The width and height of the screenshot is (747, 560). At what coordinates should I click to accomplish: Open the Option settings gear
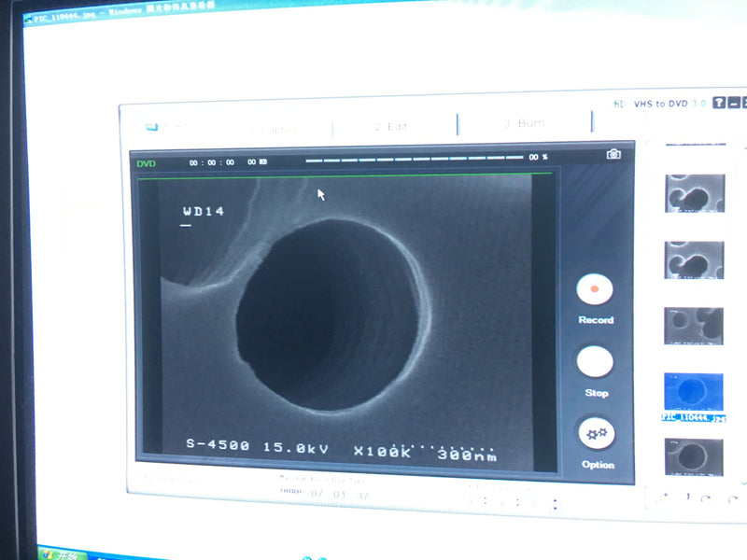point(597,433)
